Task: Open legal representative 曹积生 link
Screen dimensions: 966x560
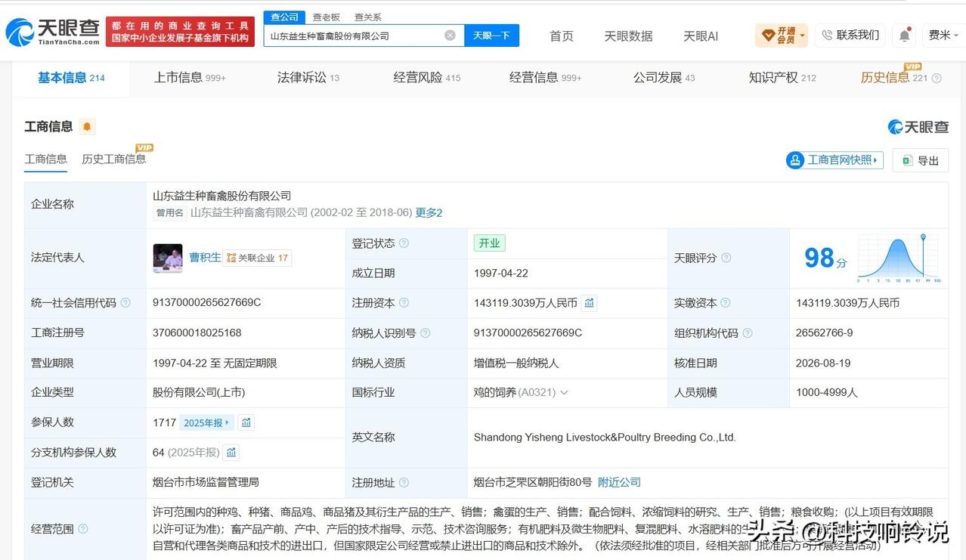Action: coord(205,258)
